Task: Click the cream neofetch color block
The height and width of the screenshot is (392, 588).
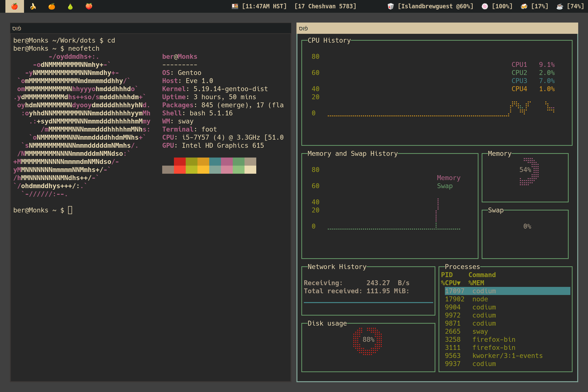Action: click(250, 170)
